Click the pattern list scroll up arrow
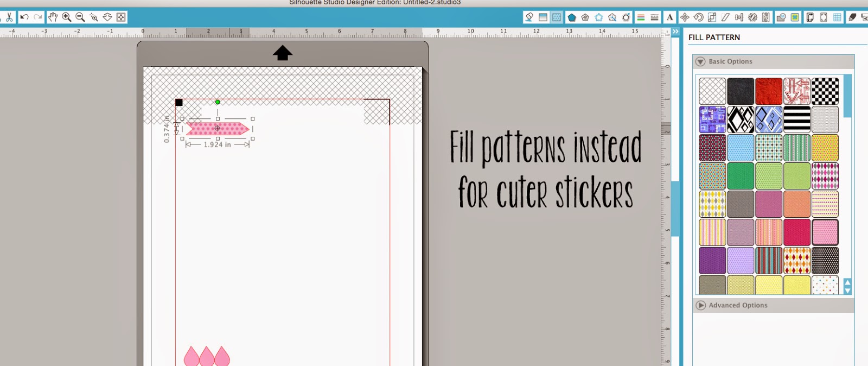The height and width of the screenshot is (366, 868). [x=847, y=283]
